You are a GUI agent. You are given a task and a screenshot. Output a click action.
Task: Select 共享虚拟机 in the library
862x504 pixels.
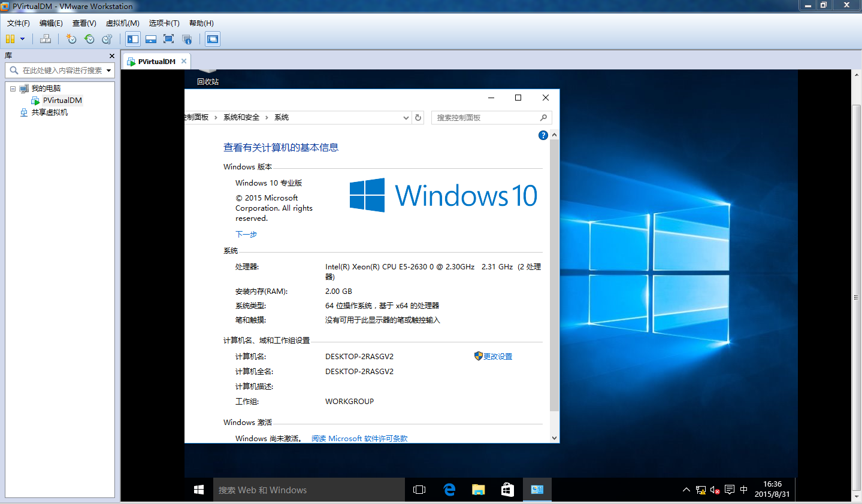[50, 113]
